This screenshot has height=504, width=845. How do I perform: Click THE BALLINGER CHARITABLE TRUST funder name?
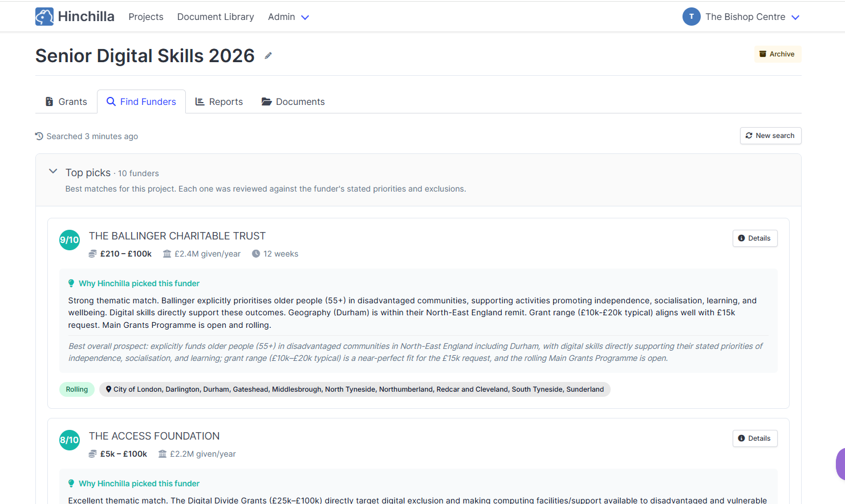click(177, 236)
